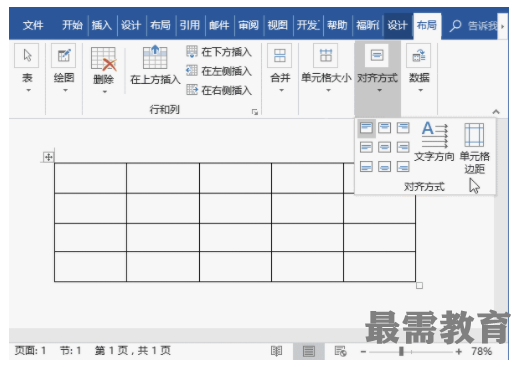Click 在右侧插入 insert right

point(219,90)
